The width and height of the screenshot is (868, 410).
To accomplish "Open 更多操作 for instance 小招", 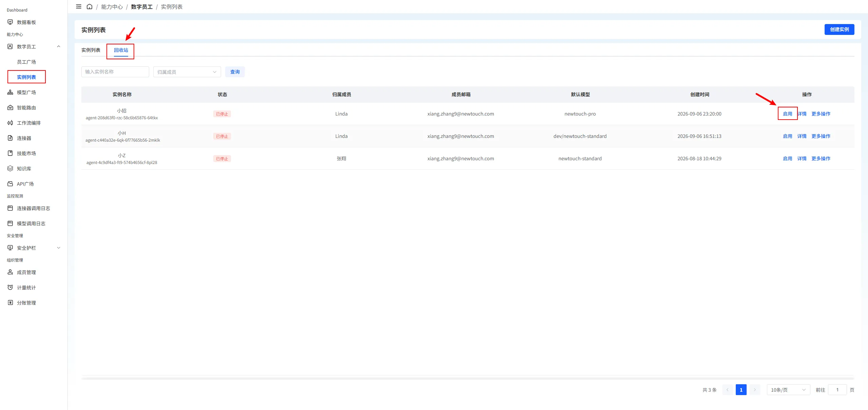I will pos(821,114).
